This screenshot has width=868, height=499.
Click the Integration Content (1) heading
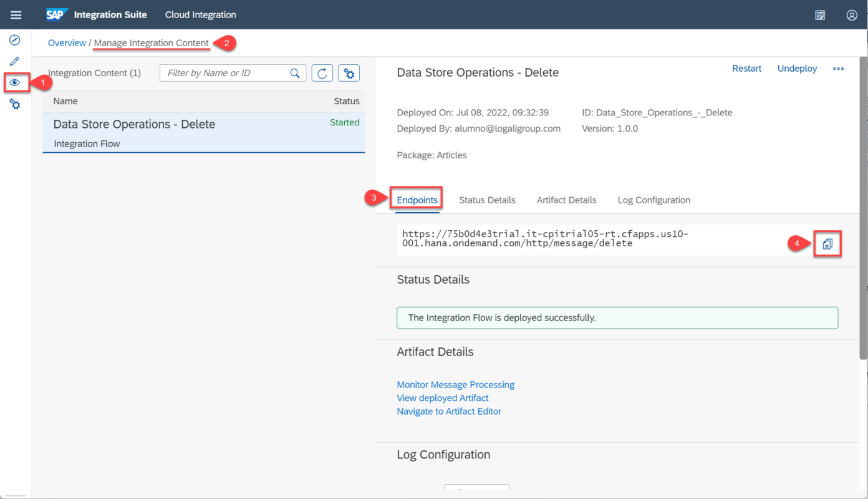pos(94,73)
